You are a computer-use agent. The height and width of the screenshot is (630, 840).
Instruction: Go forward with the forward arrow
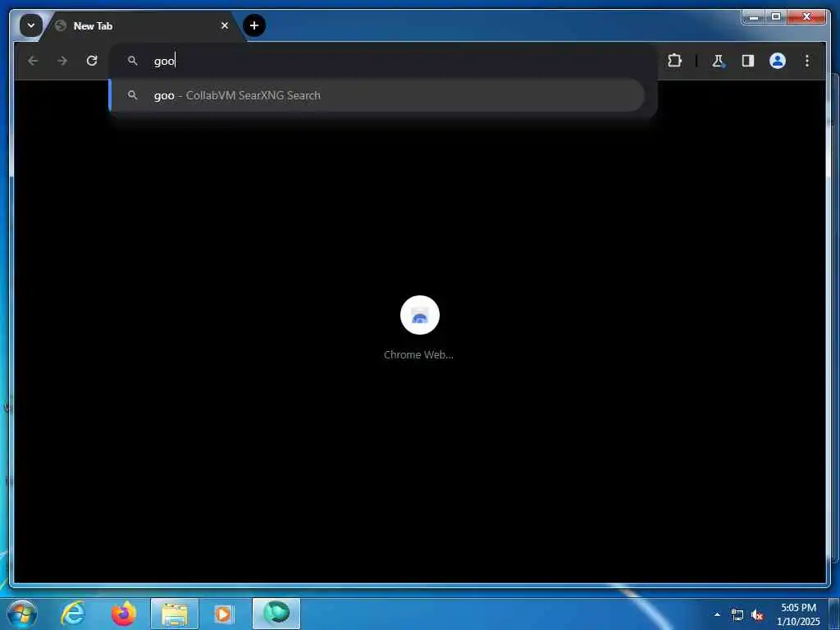point(62,61)
